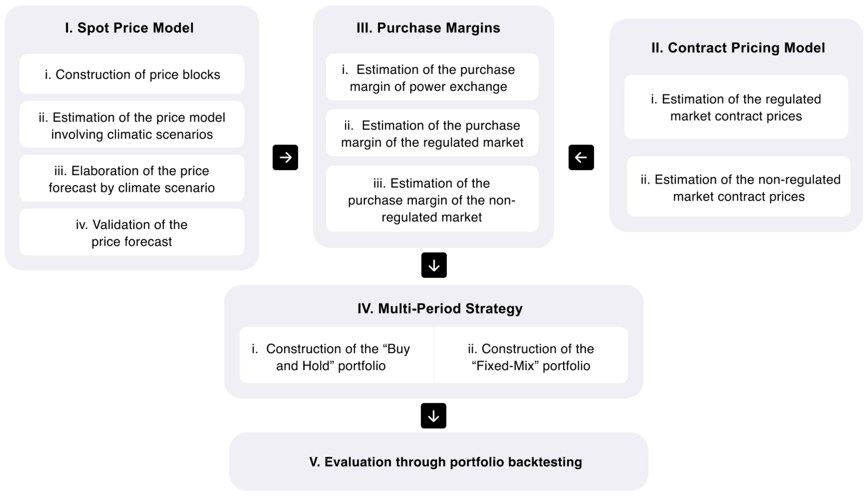Click the 'IV. Multi-Period Strategy' heading
Screen dimensions: 868x496
pyautogui.click(x=440, y=309)
